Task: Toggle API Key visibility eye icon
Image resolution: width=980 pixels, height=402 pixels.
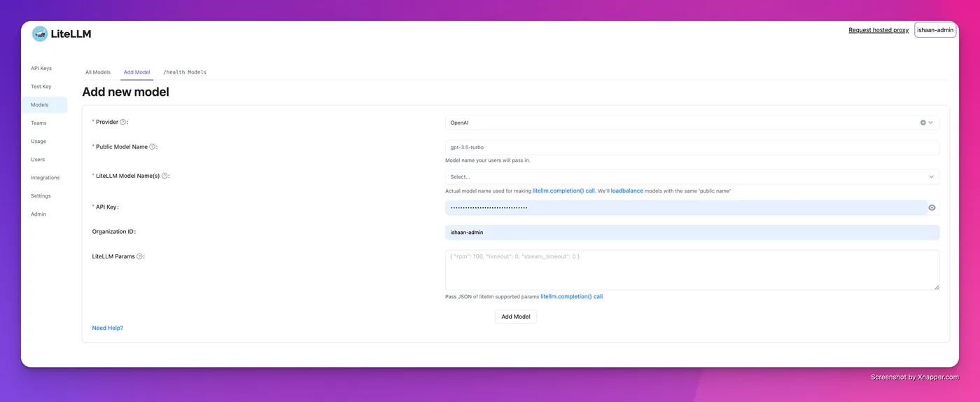Action: [932, 207]
